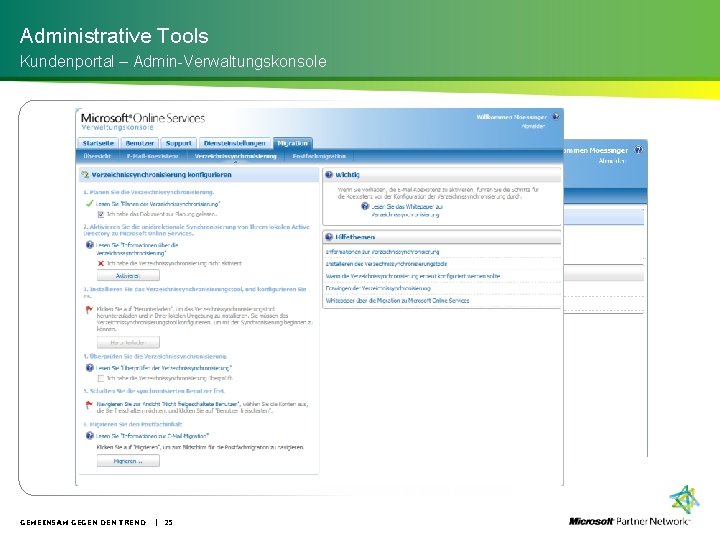Viewport: 720px width, 540px height.
Task: Open the Postfachmigration sub-tab
Action: tap(319, 156)
